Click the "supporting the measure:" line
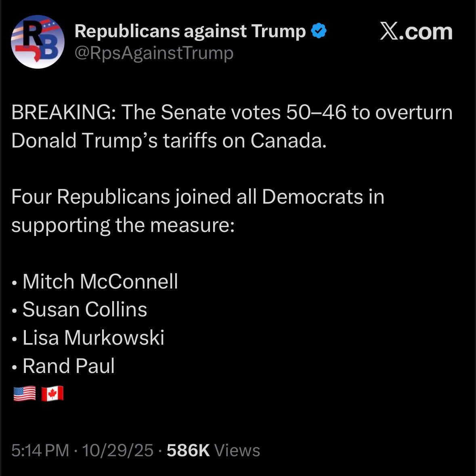 tap(123, 225)
